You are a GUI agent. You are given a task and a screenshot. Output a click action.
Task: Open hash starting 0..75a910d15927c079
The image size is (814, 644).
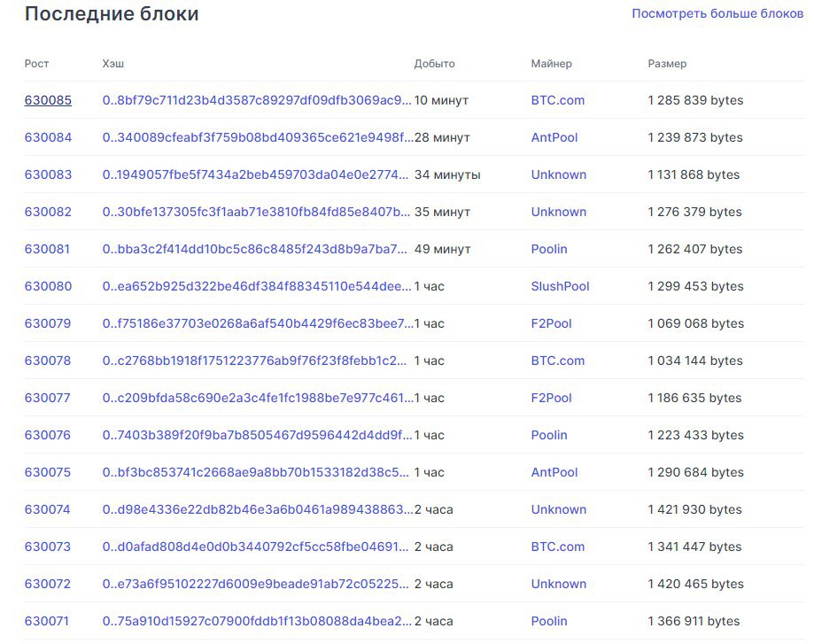click(x=257, y=621)
